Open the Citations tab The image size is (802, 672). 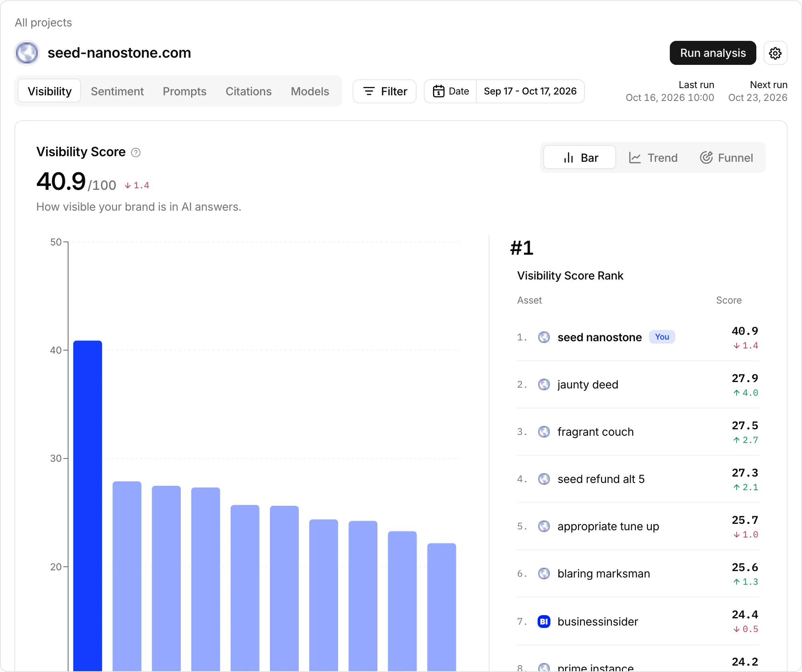pos(248,91)
